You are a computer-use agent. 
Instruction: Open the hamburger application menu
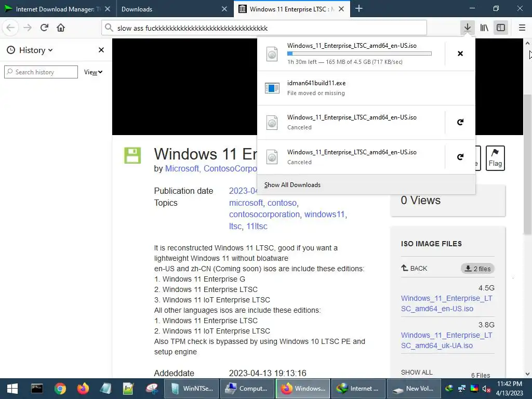point(522,28)
